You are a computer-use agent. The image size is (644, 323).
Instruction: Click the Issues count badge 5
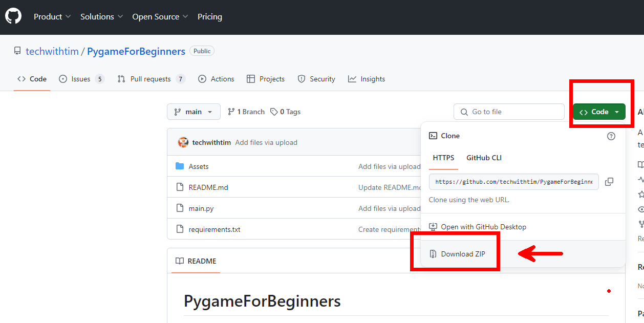100,79
